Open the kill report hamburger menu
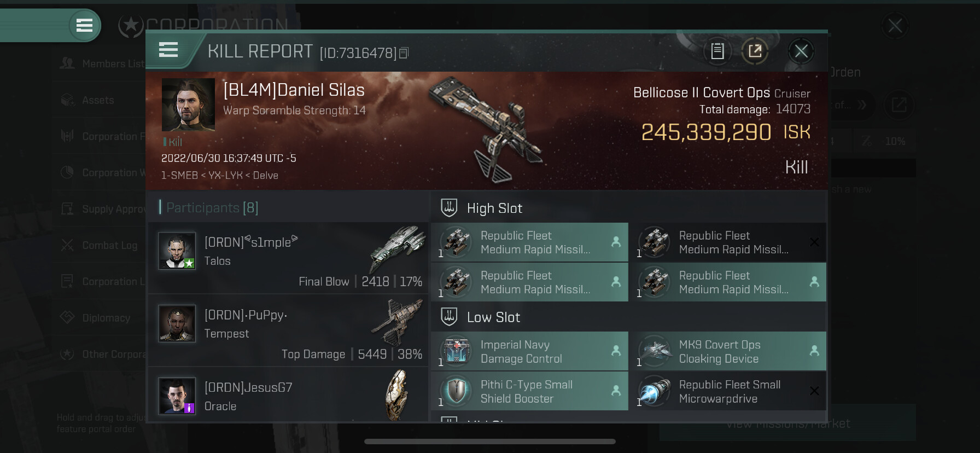The width and height of the screenshot is (980, 453). pyautogui.click(x=168, y=50)
